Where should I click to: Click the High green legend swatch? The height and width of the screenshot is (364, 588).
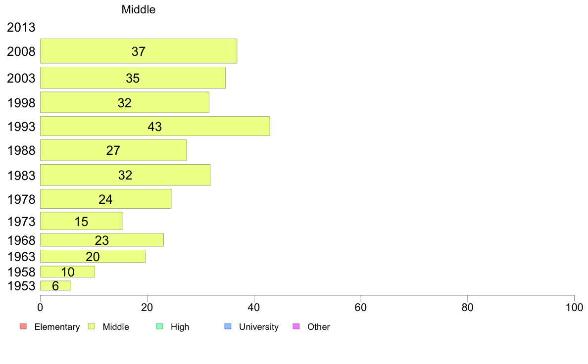point(159,326)
